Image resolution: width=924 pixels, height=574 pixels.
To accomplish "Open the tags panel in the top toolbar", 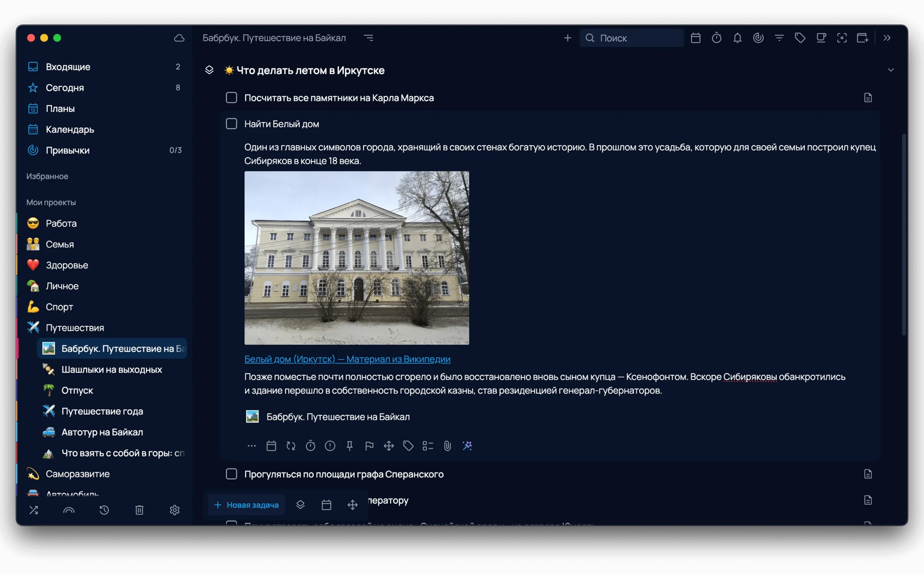I will 799,37.
